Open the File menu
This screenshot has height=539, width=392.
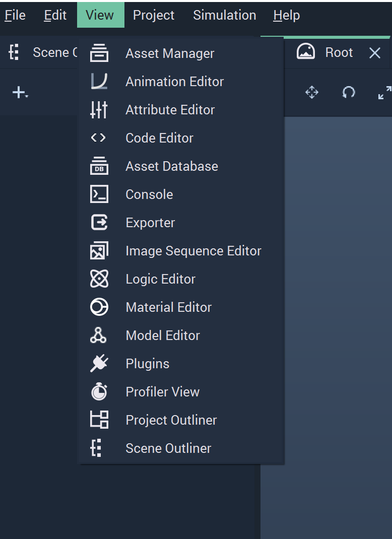coord(15,15)
